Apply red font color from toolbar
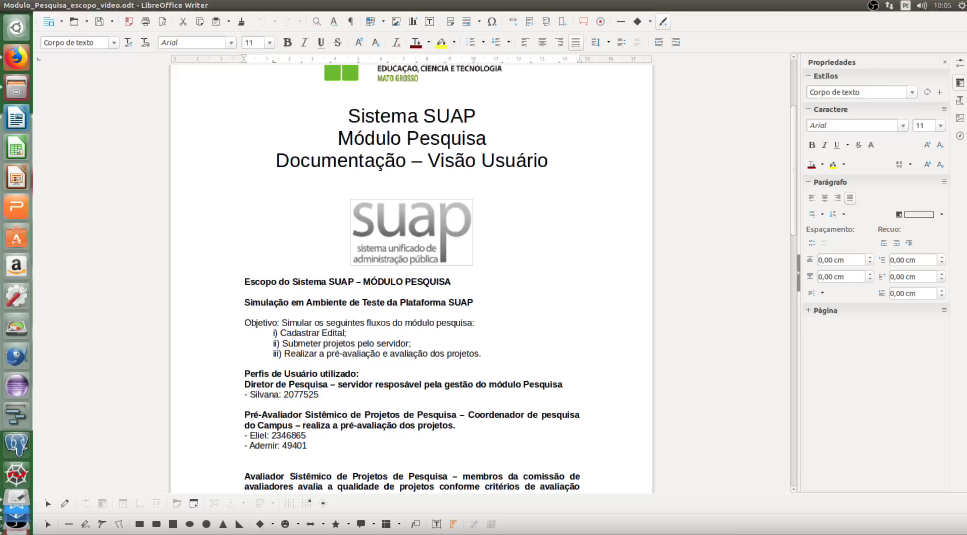The width and height of the screenshot is (967, 535). click(416, 43)
